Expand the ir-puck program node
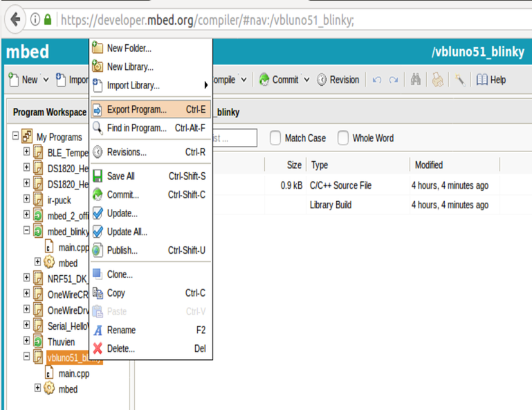The width and height of the screenshot is (532, 410). point(26,198)
